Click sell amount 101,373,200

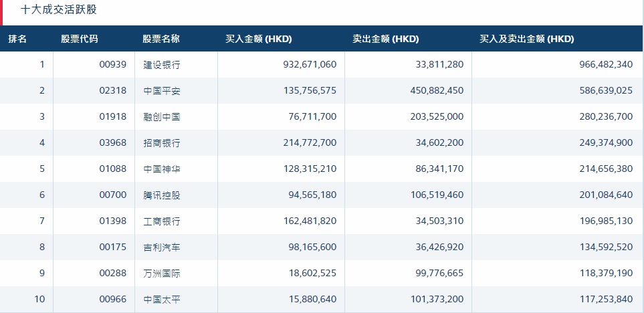click(x=437, y=299)
